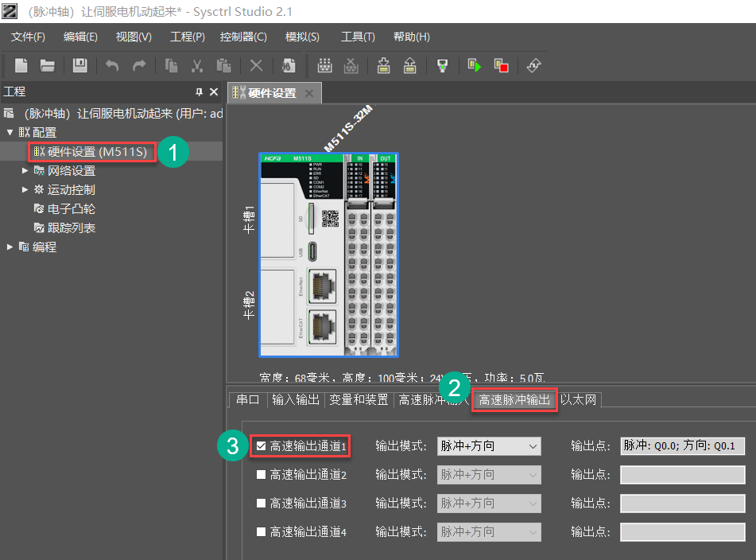Open the 工具(T) menu

pyautogui.click(x=358, y=37)
